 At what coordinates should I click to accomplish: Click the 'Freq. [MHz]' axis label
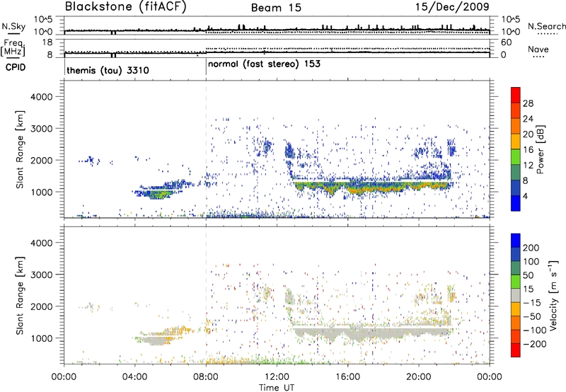click(13, 47)
